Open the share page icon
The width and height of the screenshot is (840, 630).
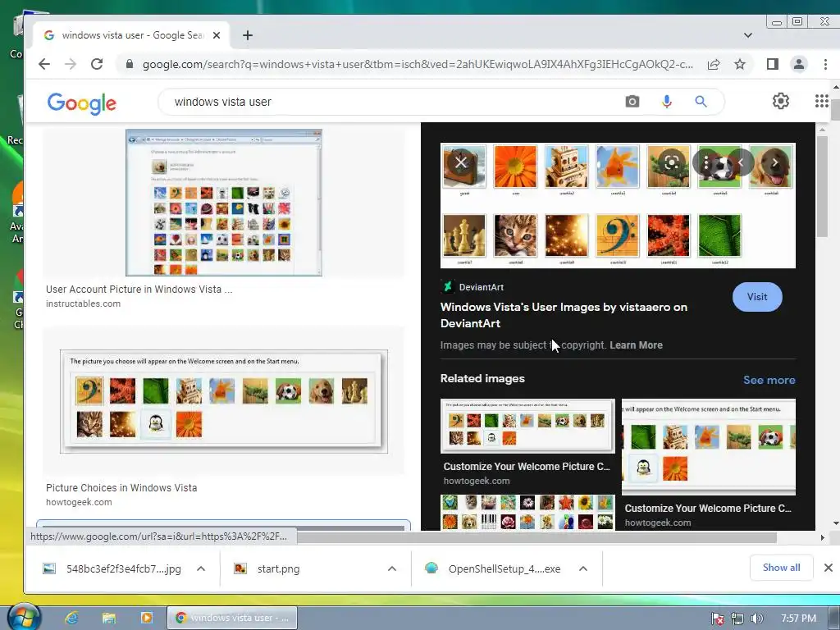pos(714,64)
